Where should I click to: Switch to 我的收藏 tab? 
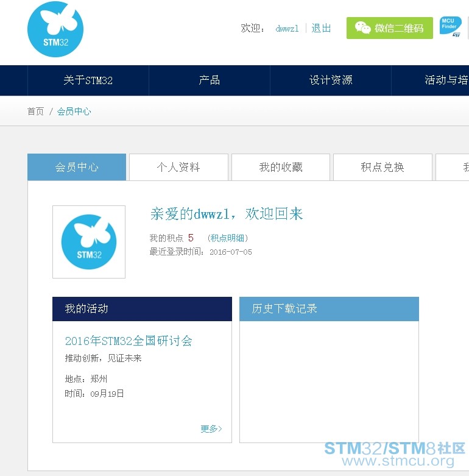281,167
